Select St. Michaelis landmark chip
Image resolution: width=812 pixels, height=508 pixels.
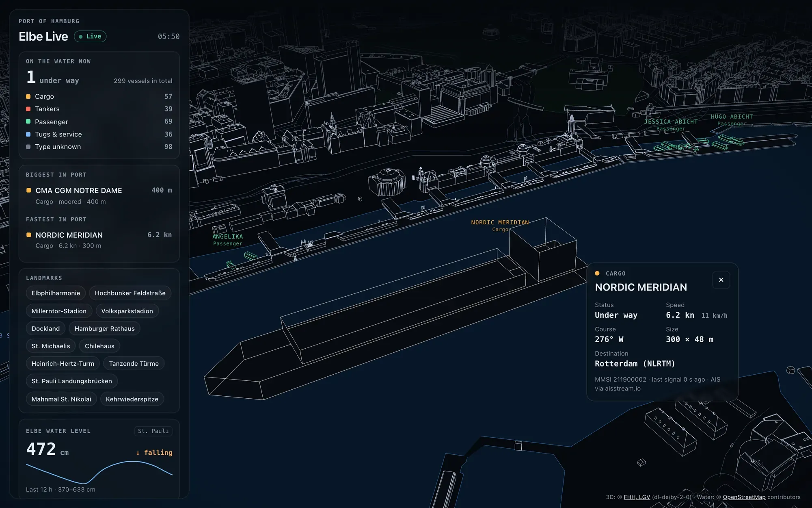tap(51, 346)
